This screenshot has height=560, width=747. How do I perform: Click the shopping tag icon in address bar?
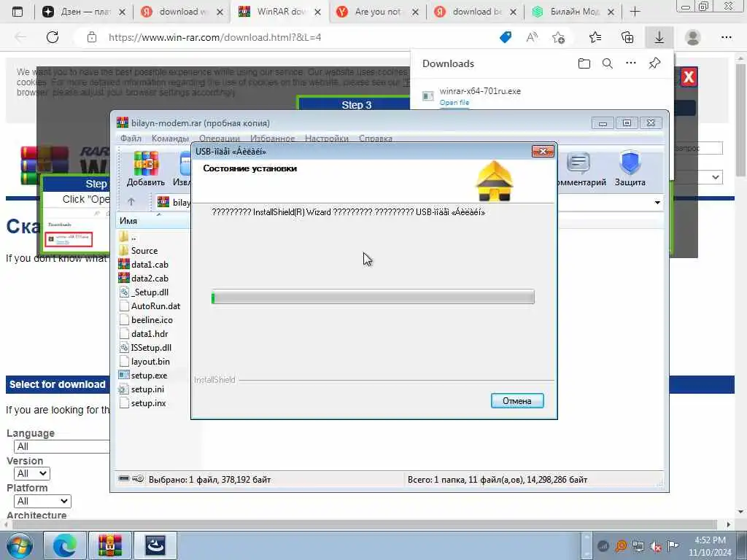coord(506,37)
